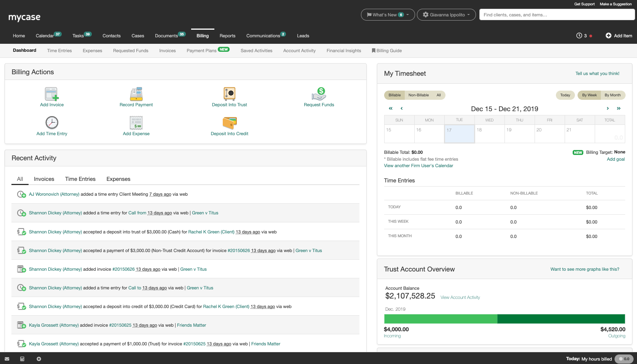The image size is (637, 364).
Task: Open the Financial Insights section
Action: pyautogui.click(x=343, y=50)
